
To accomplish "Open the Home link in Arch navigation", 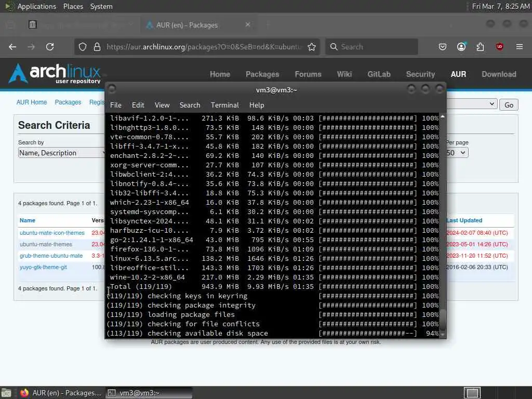I will click(220, 74).
